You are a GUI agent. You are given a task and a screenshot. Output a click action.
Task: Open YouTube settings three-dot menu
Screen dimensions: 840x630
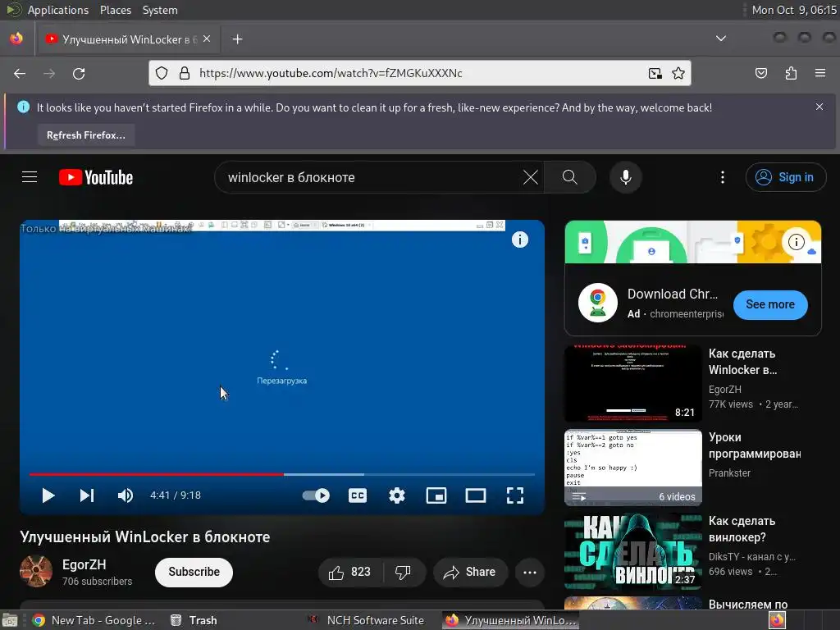coord(723,177)
